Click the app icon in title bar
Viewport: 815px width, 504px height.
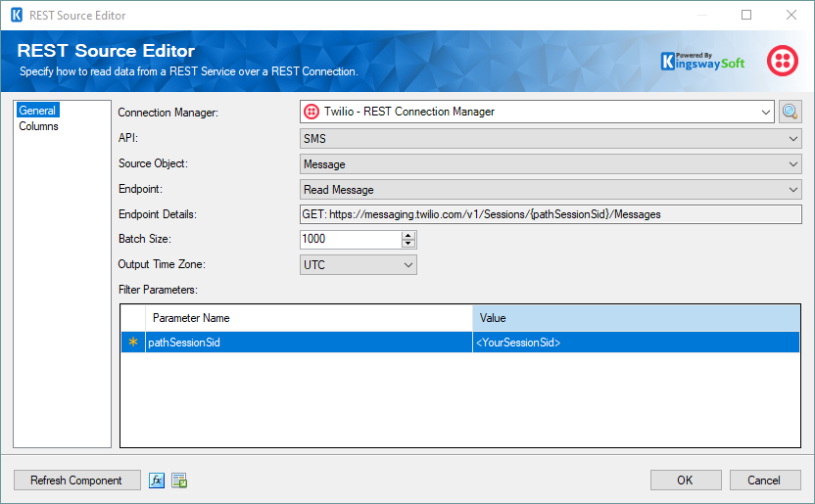pyautogui.click(x=17, y=15)
